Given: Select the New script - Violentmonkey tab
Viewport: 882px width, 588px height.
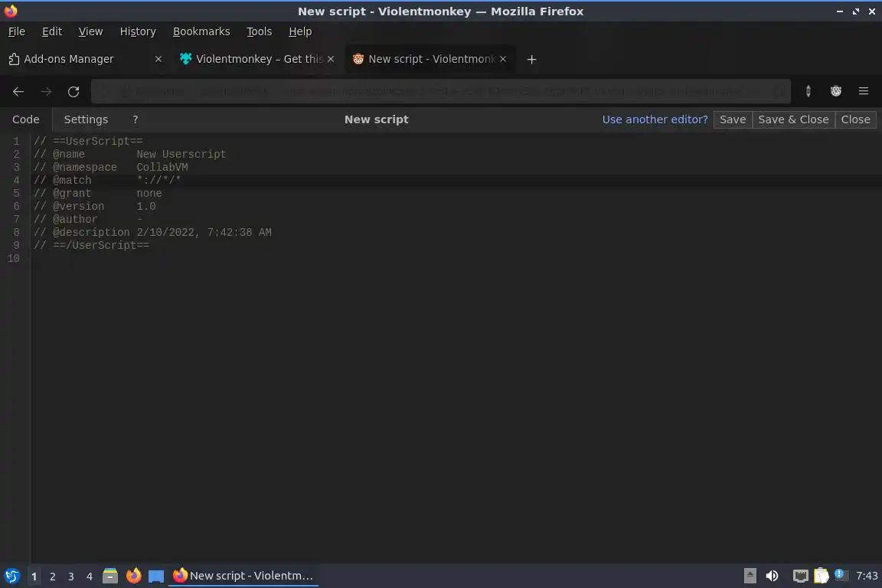Looking at the screenshot, I should [x=430, y=59].
